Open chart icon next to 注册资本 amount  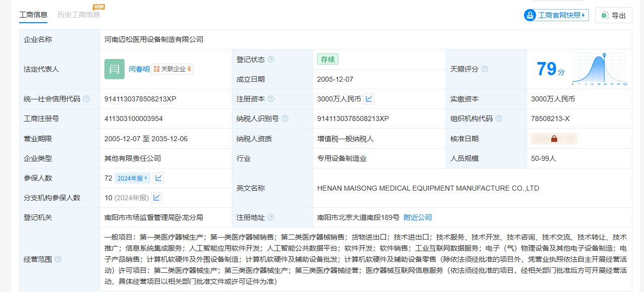[x=369, y=99]
